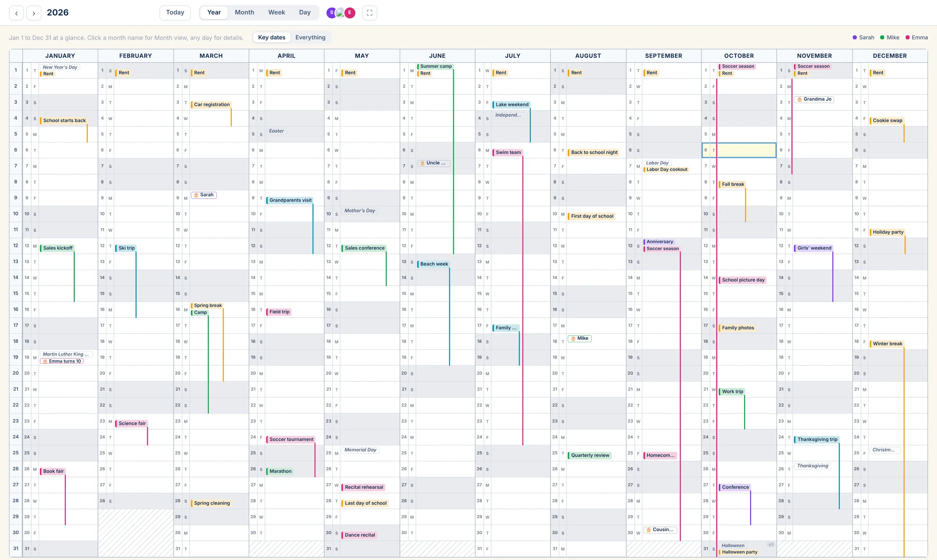Open the Beach week event

click(x=433, y=264)
